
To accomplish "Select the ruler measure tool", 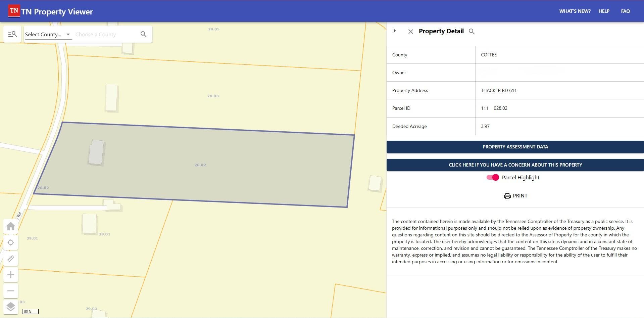I will (11, 259).
